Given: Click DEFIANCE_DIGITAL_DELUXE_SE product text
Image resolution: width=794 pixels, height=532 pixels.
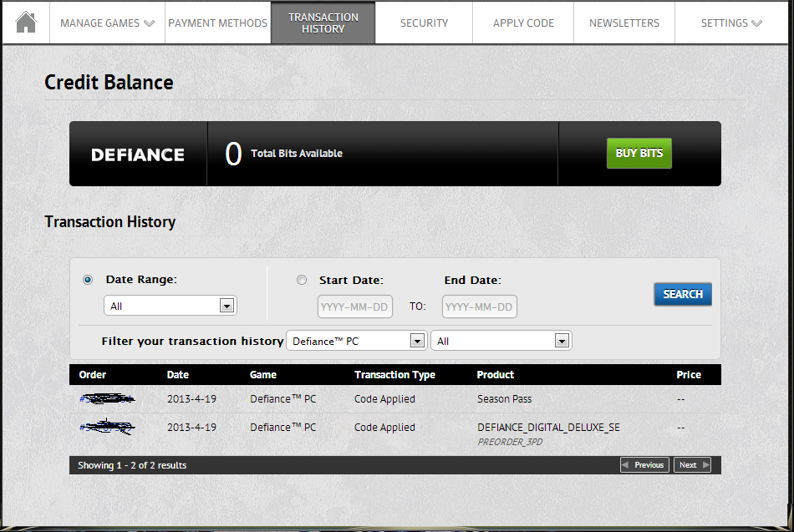Looking at the screenshot, I should pyautogui.click(x=548, y=428).
